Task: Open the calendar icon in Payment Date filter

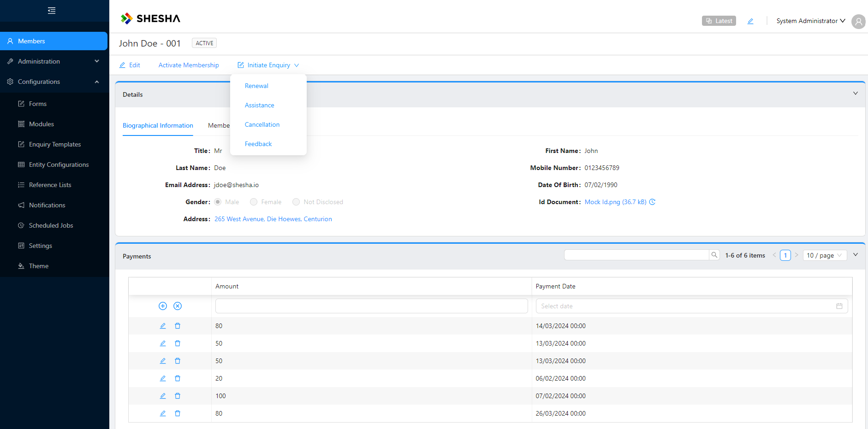Action: click(x=839, y=306)
